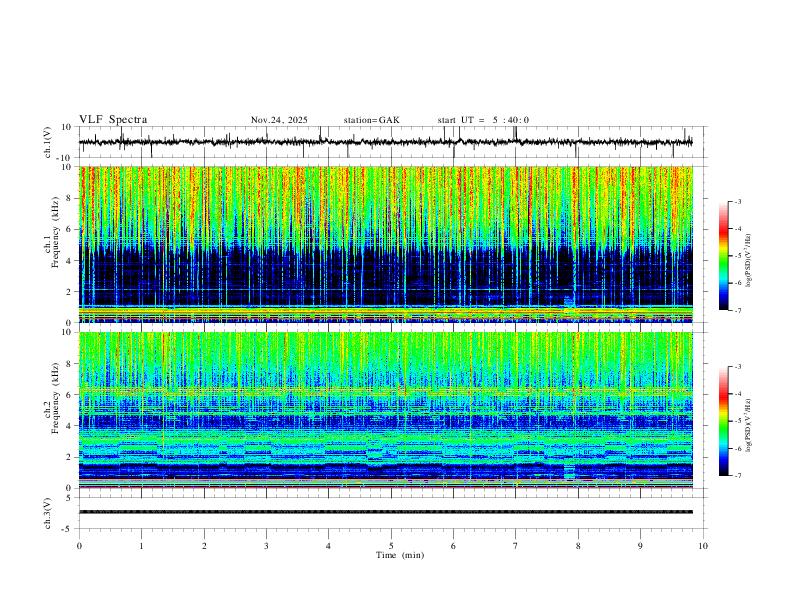Click the 'ch.3(V)' axis label
Image resolution: width=792 pixels, height=612 pixels.
click(48, 513)
